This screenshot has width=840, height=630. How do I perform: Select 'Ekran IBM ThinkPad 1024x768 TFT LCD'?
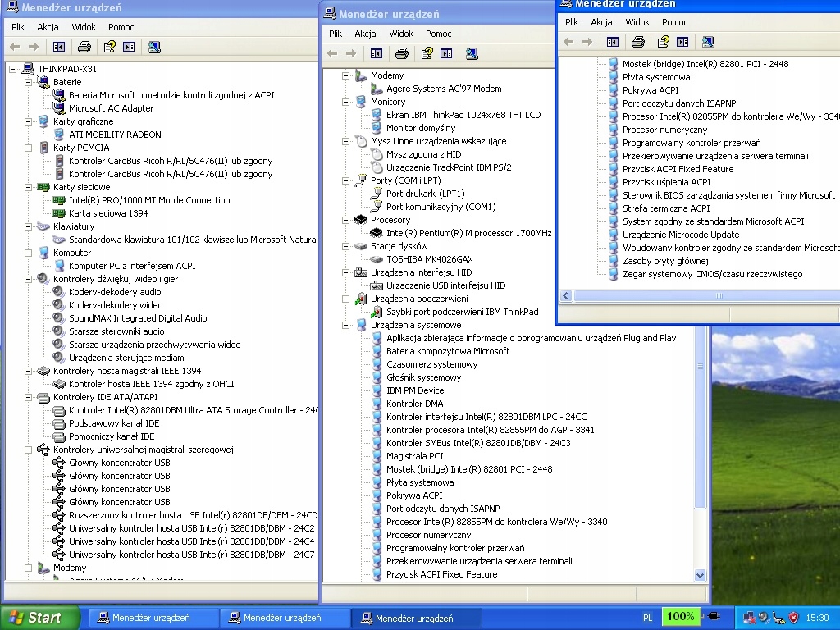463,115
